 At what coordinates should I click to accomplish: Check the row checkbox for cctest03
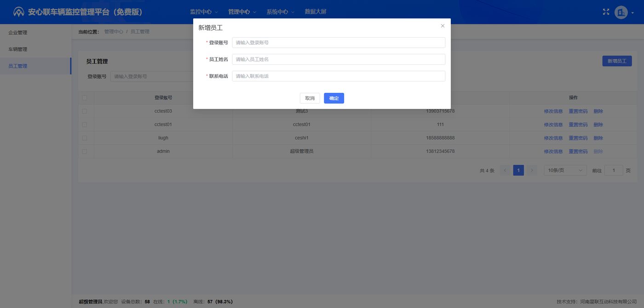point(84,111)
